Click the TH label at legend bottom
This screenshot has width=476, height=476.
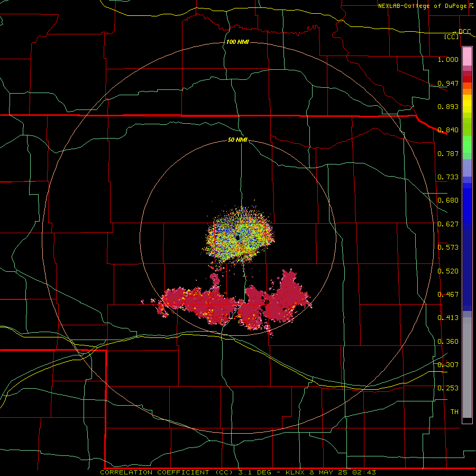coord(454,411)
